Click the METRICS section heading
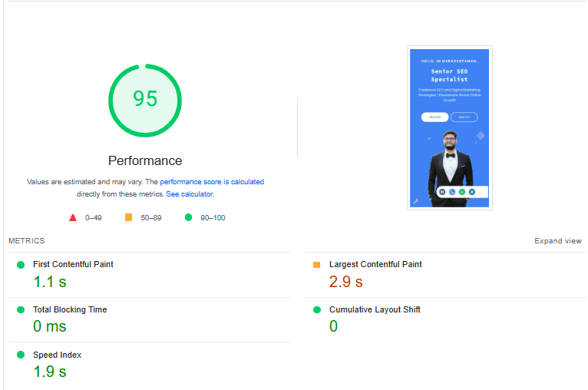The height and width of the screenshot is (390, 588). click(27, 241)
